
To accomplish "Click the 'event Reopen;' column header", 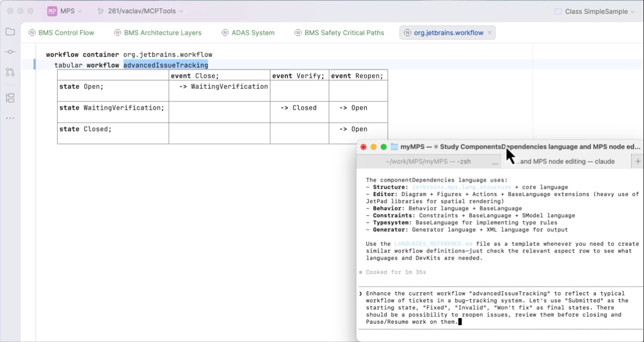I will click(357, 76).
